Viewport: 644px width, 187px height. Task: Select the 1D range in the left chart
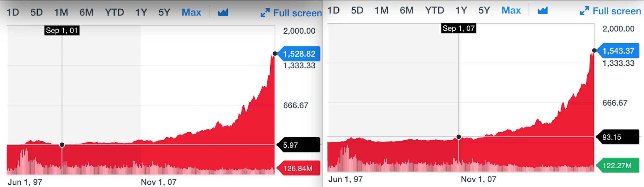13,12
